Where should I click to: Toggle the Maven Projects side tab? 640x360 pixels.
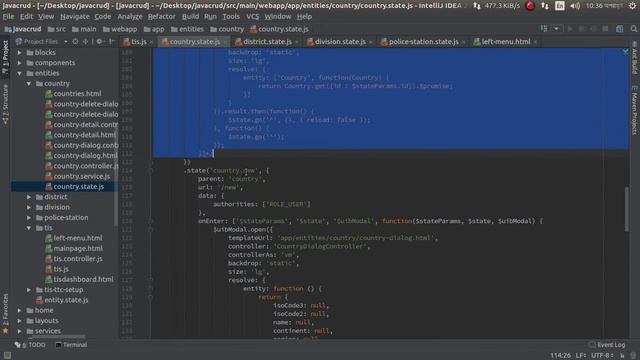pos(634,110)
